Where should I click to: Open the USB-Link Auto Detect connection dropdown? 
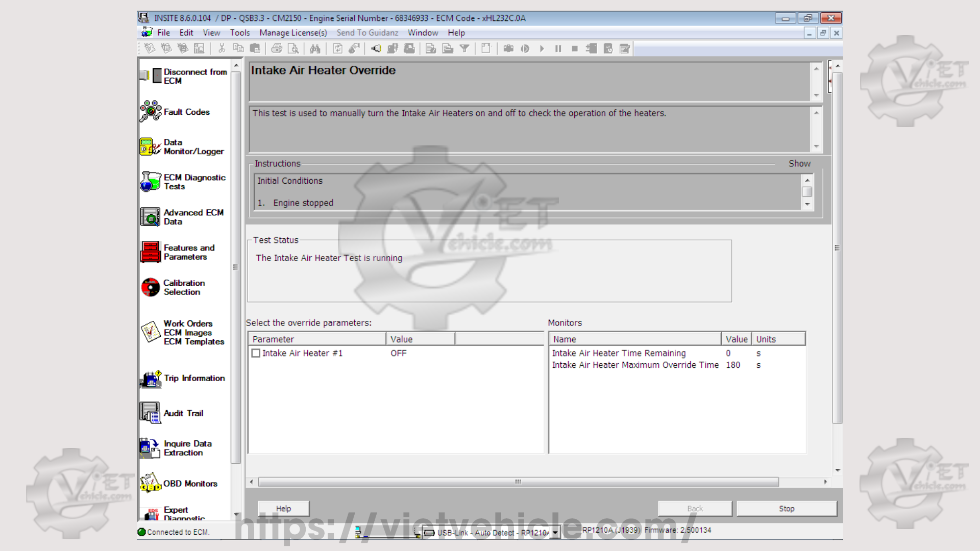[x=555, y=533]
